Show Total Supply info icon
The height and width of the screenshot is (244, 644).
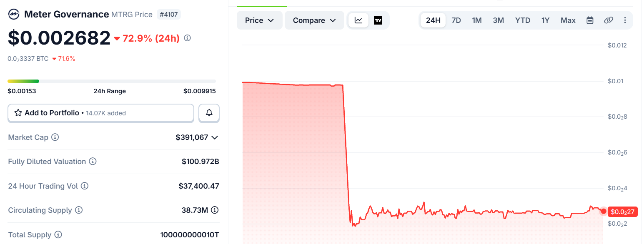58,234
